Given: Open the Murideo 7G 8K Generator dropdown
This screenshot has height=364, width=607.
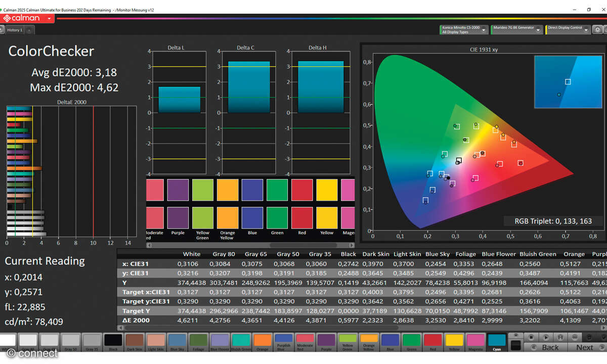Looking at the screenshot, I should (516, 30).
